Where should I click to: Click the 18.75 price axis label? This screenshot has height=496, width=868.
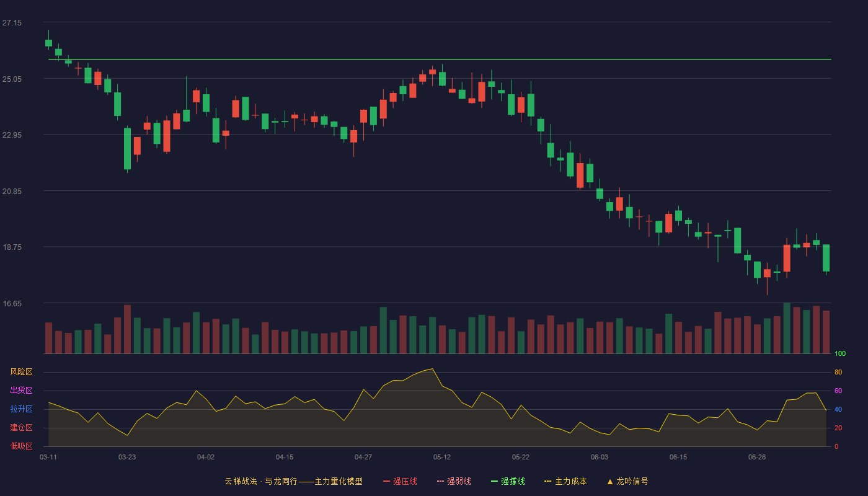(12, 247)
